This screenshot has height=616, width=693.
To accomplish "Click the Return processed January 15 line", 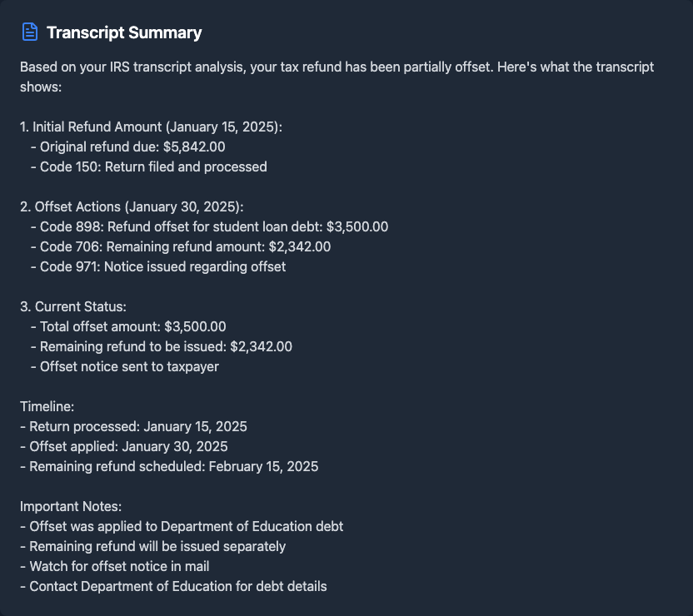I will (133, 426).
